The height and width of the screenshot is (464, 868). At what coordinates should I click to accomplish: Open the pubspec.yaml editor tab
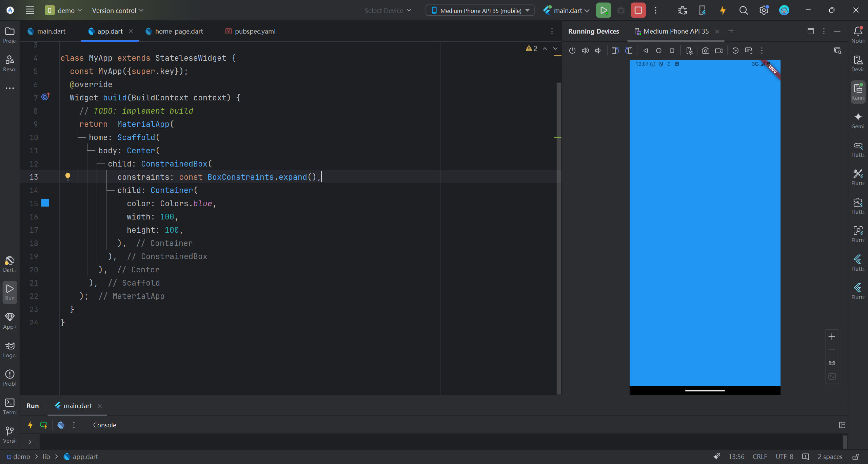coord(255,31)
